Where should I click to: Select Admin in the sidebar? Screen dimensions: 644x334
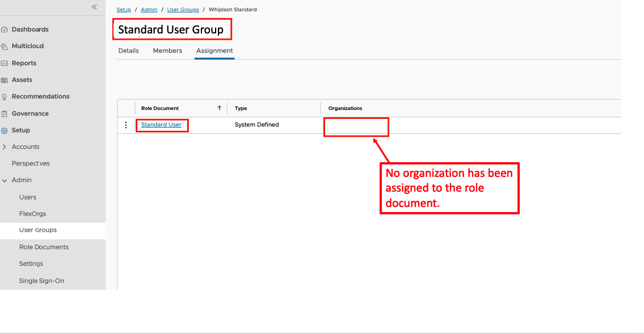click(x=22, y=180)
